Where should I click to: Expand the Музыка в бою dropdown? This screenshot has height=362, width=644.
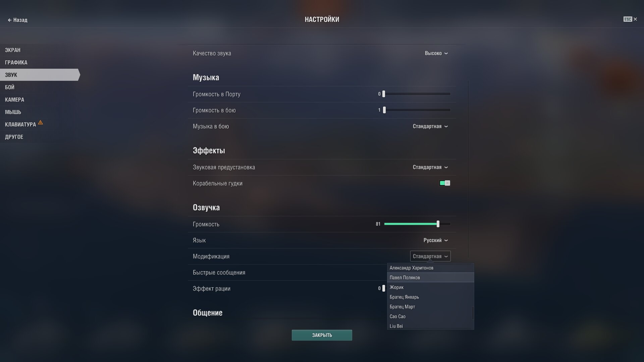coord(430,126)
